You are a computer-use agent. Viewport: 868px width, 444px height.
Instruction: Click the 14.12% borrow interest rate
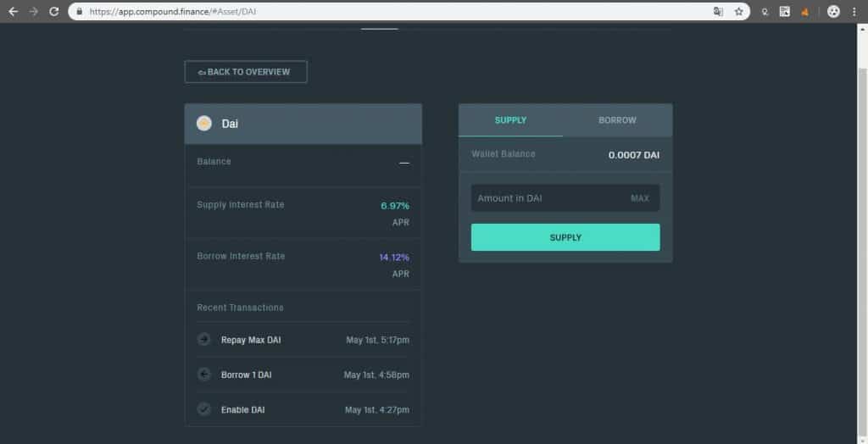click(x=394, y=257)
